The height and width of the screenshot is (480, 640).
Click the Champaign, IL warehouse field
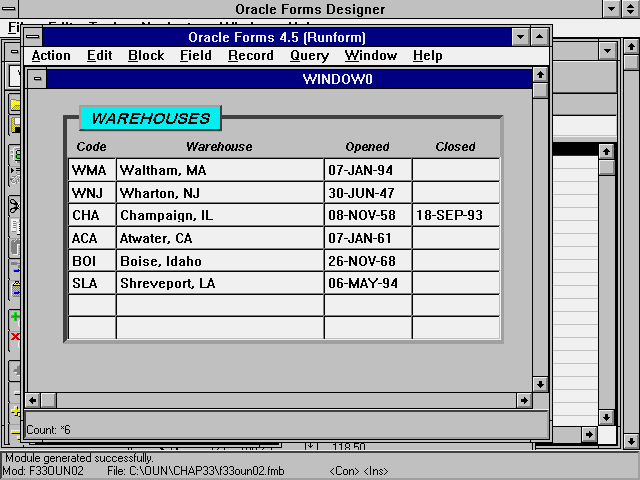pos(220,215)
